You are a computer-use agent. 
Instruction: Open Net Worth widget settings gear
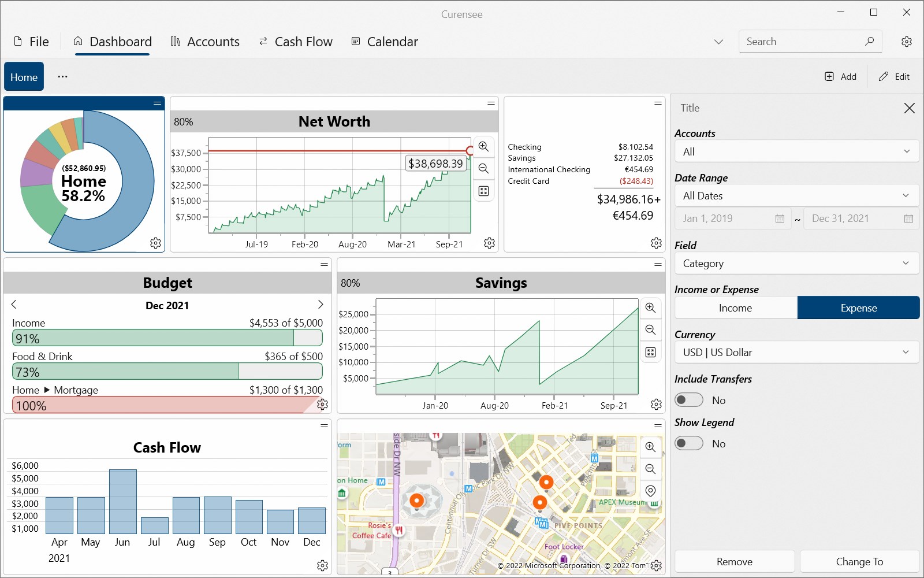[x=489, y=243]
